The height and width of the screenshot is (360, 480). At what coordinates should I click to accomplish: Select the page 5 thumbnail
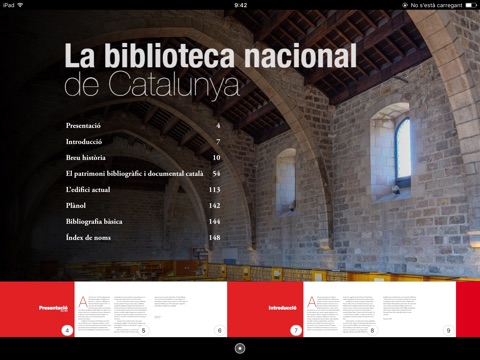(x=112, y=309)
